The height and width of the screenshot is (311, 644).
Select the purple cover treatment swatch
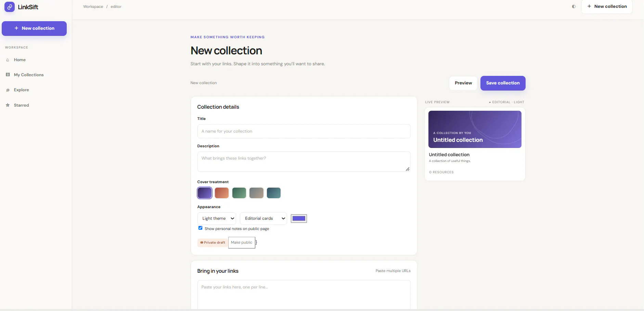coord(205,193)
